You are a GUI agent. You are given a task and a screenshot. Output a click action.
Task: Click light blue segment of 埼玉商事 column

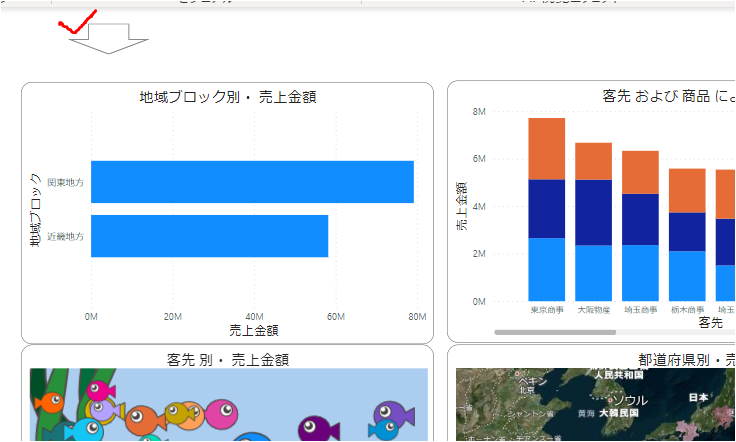[640, 273]
